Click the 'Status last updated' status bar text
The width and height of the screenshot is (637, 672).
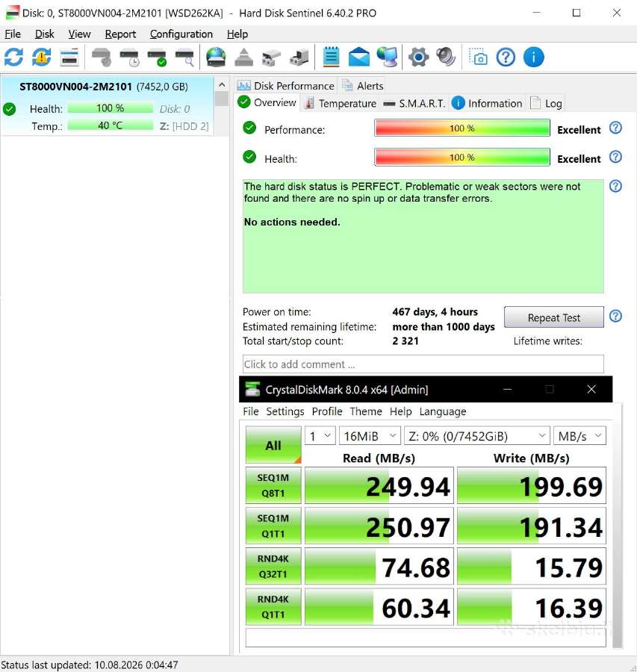[89, 665]
